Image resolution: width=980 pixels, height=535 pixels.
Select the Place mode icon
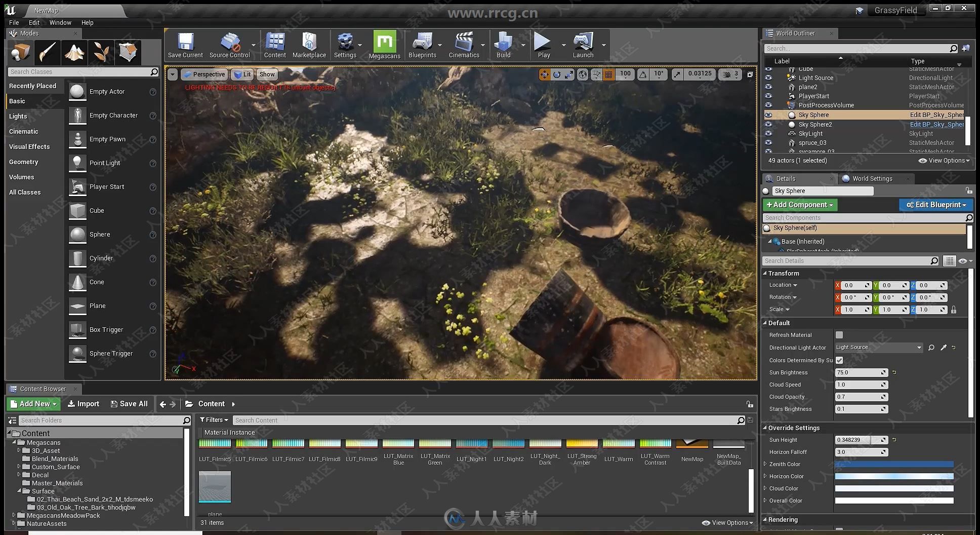21,52
